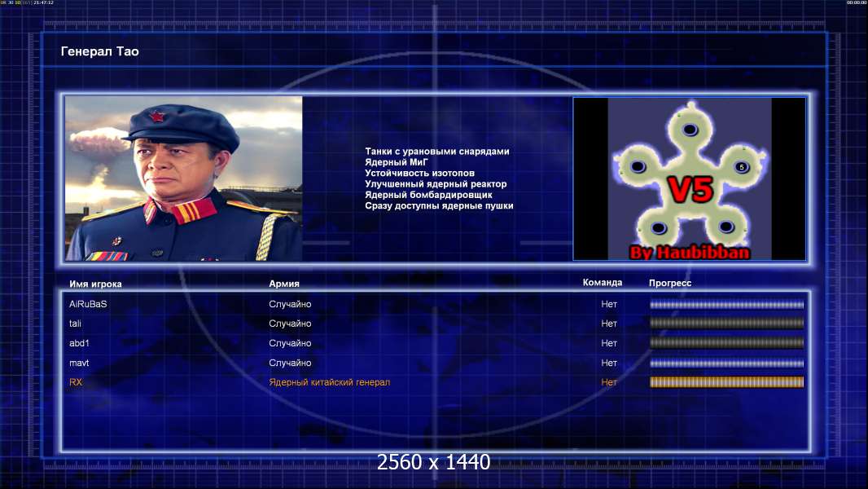Select the orange player name RX

(x=76, y=382)
